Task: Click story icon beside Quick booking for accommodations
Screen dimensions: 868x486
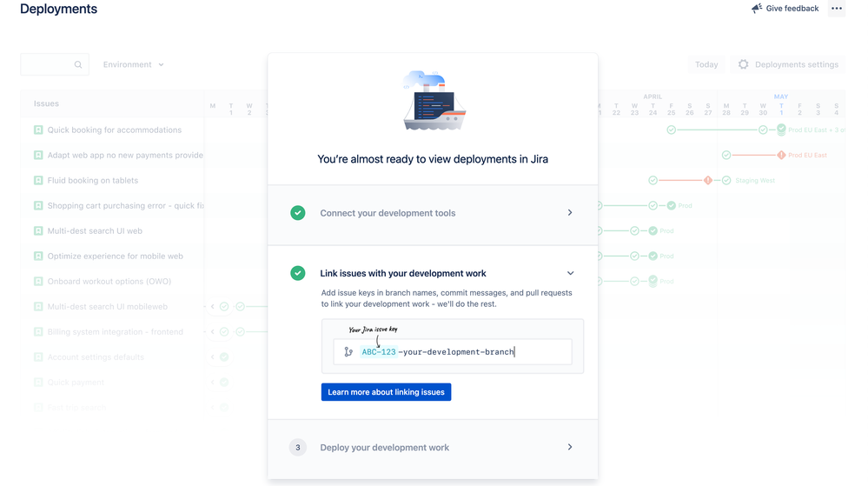Action: click(x=38, y=130)
